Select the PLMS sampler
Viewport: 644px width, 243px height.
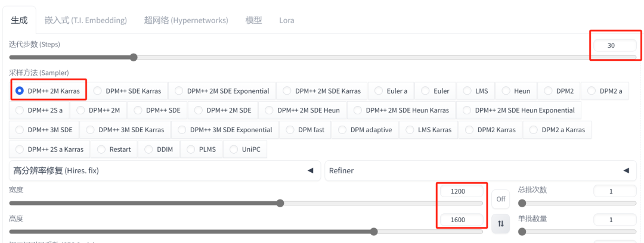(x=201, y=149)
